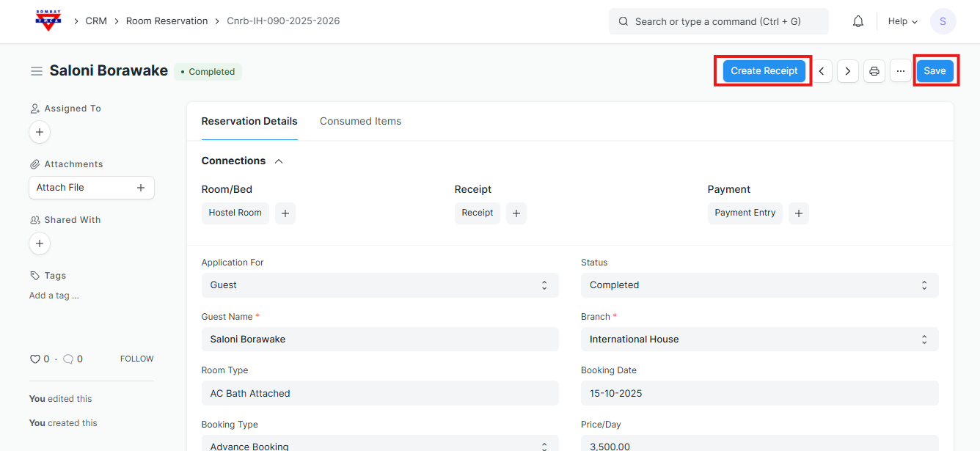Screen dimensions: 980x451
Task: Open the Status dropdown
Action: tap(759, 285)
